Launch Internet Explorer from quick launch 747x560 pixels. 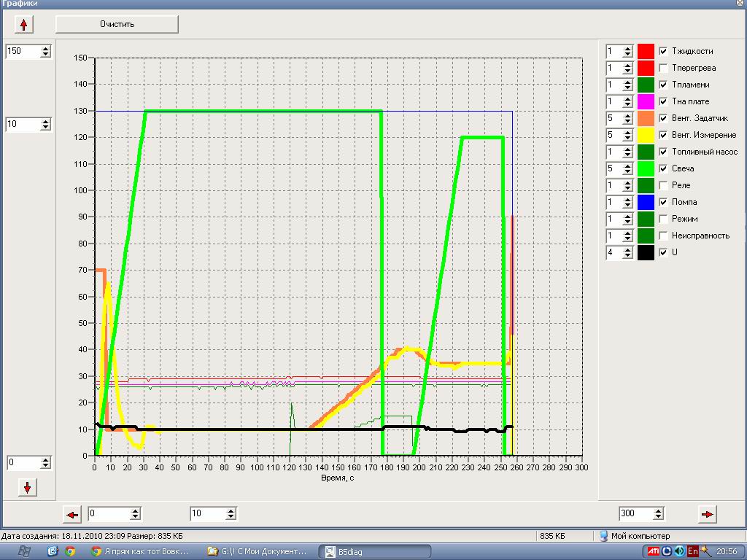click(53, 551)
